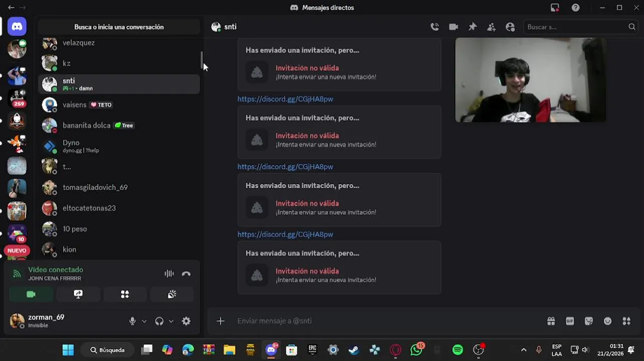Click the Vídeo conectado status text
This screenshot has width=644, height=361.
pyautogui.click(x=56, y=270)
